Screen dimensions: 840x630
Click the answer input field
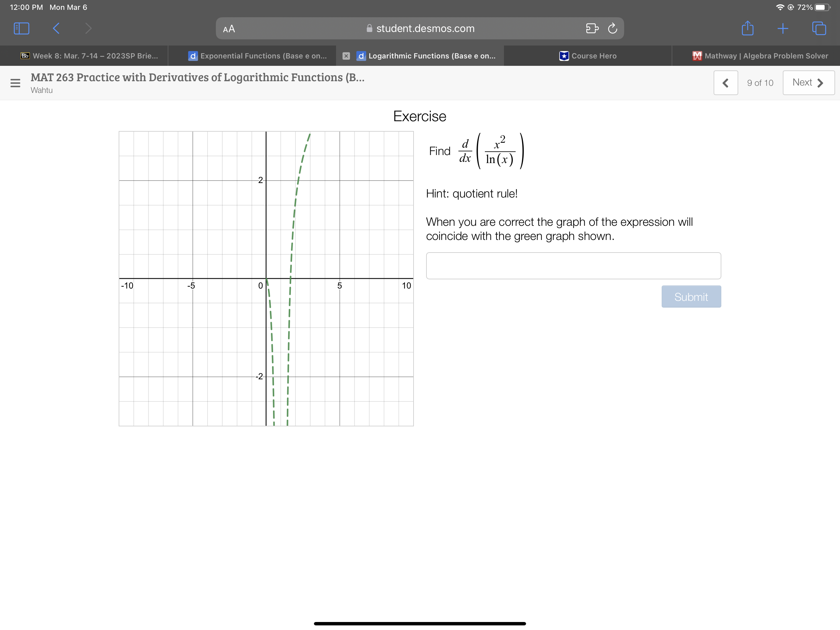[573, 265]
